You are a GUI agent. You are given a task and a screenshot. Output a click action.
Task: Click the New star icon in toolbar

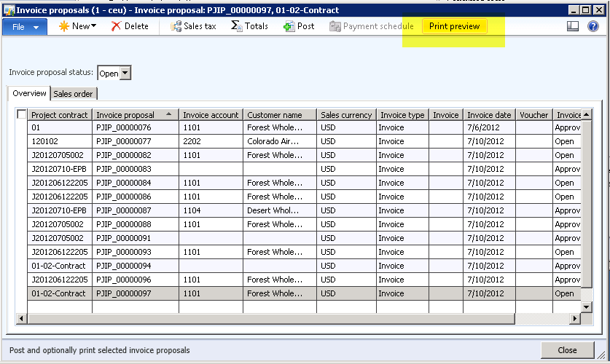point(63,26)
